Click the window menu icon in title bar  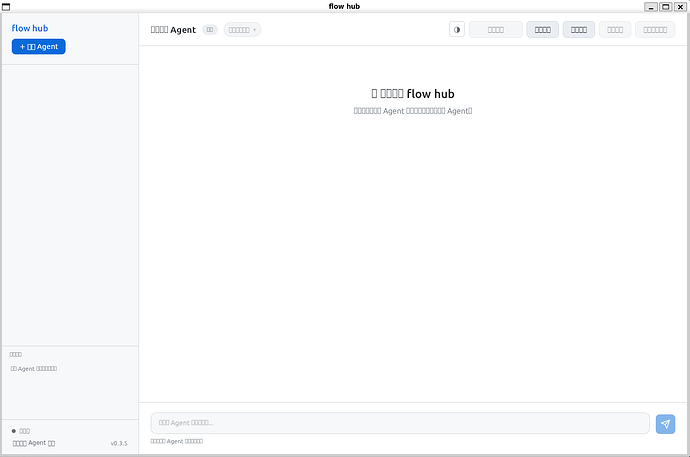coord(7,6)
